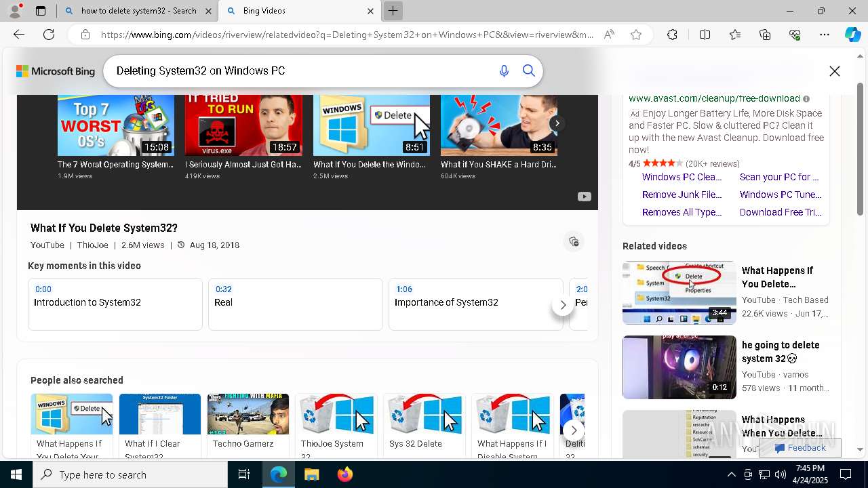Click the browser profile icon
This screenshot has height=488, width=868.
(15, 11)
